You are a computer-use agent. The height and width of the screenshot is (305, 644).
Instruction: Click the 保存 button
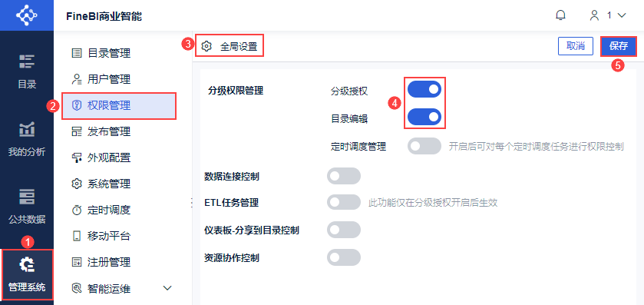tap(619, 46)
